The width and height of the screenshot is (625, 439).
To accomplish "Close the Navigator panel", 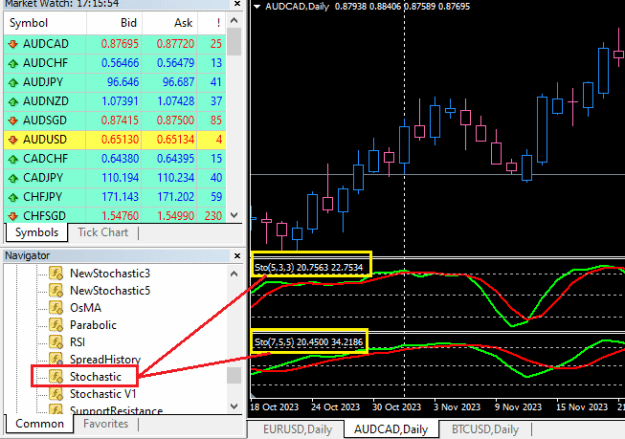I will (237, 256).
